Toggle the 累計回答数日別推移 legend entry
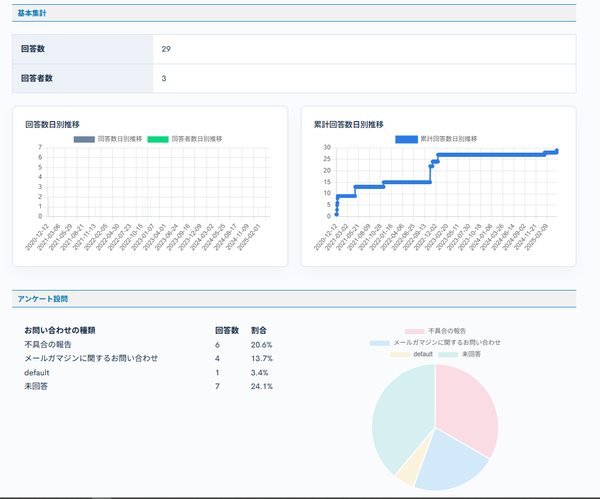The height and width of the screenshot is (499, 600). (x=436, y=139)
